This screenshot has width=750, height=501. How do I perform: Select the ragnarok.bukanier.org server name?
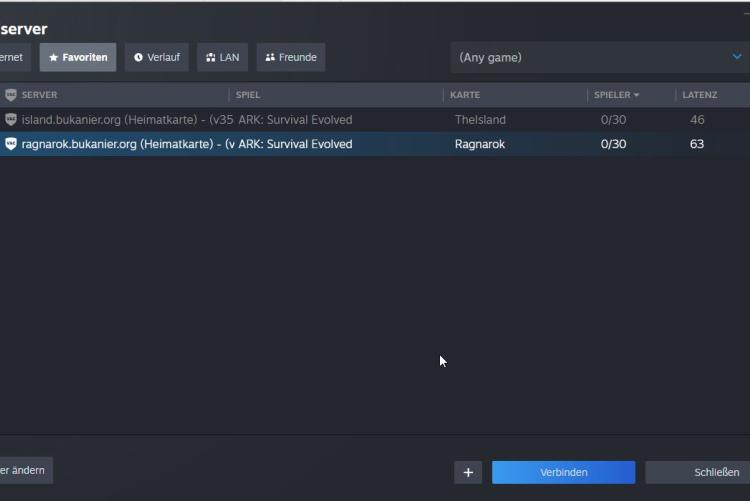128,144
